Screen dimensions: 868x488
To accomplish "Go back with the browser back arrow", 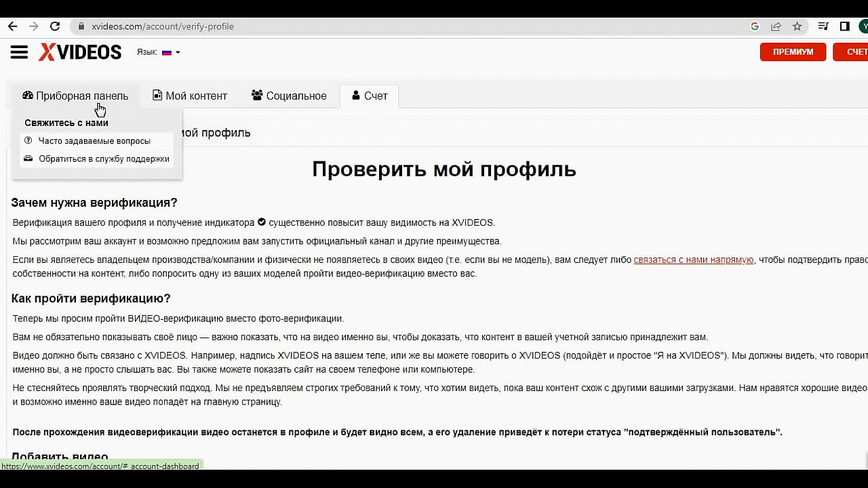I will (12, 26).
